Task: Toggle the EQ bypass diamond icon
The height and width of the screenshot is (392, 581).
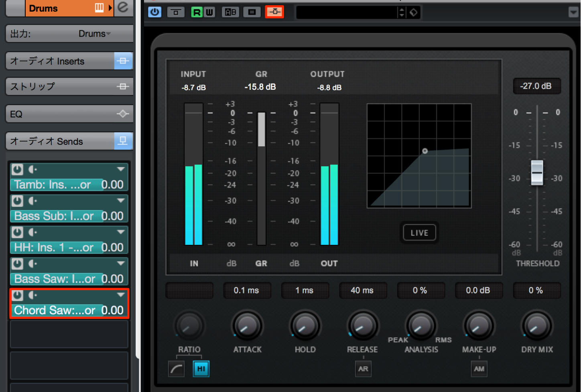Action: [x=123, y=114]
